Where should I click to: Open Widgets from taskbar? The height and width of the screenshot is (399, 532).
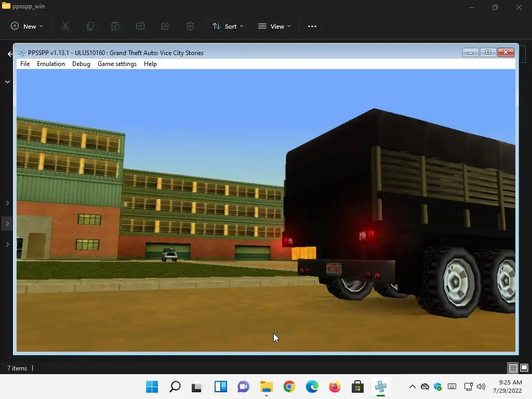click(220, 387)
